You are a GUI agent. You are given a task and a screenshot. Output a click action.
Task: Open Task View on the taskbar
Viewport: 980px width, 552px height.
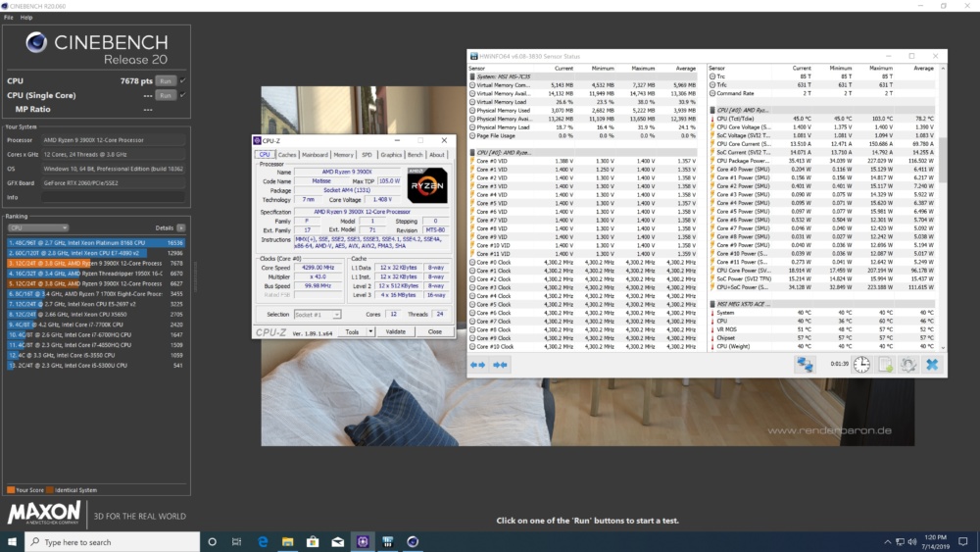[236, 542]
